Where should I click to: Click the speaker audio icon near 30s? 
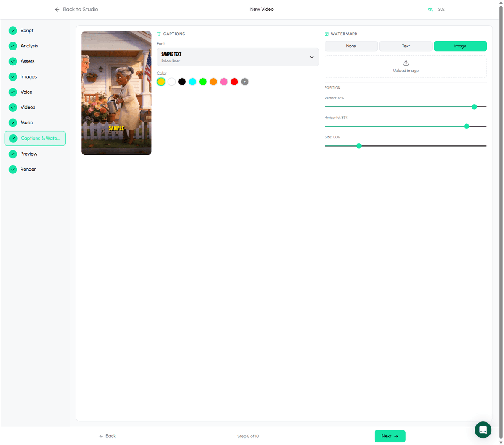pos(430,9)
